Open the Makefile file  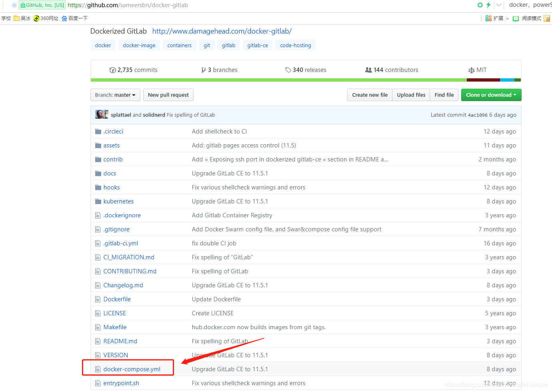point(115,327)
